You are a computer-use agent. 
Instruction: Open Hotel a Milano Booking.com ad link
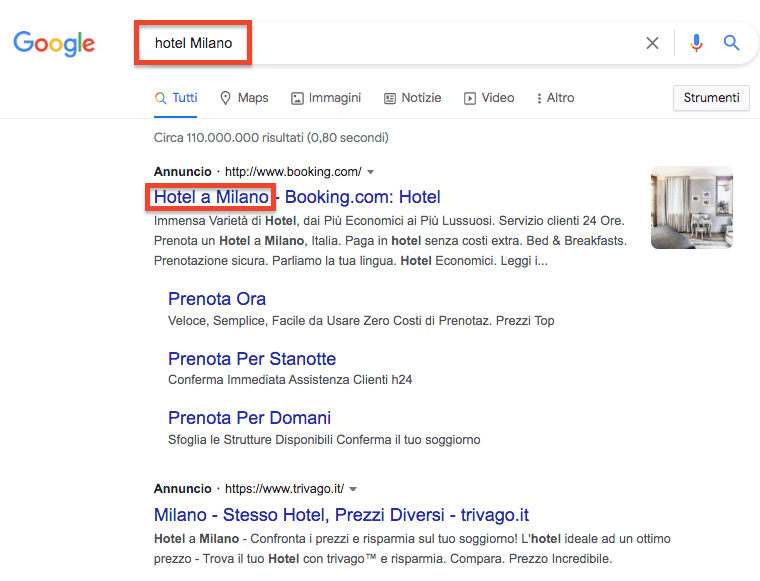tap(297, 197)
